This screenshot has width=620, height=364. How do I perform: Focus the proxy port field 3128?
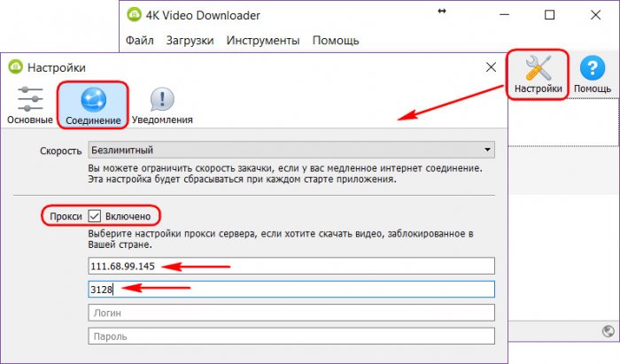click(x=291, y=290)
